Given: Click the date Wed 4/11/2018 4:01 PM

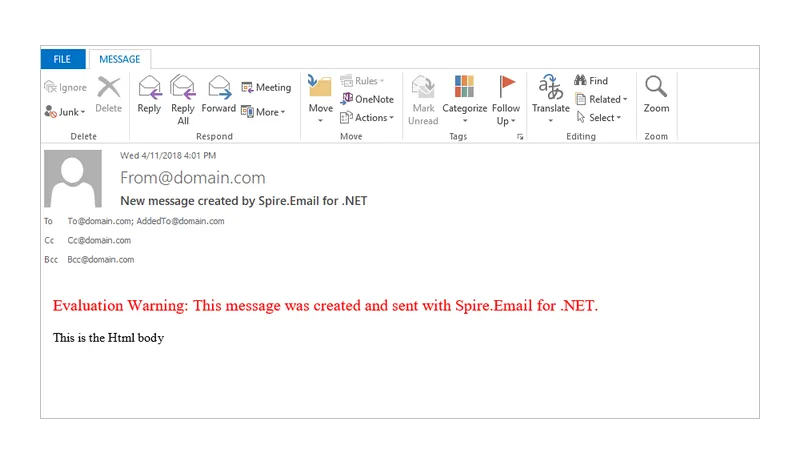Looking at the screenshot, I should (168, 156).
